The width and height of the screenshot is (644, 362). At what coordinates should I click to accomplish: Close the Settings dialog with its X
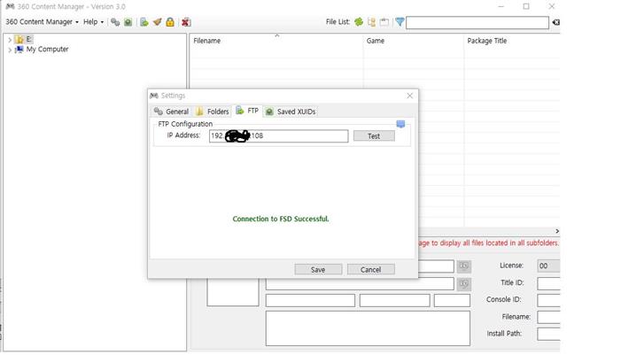[409, 96]
